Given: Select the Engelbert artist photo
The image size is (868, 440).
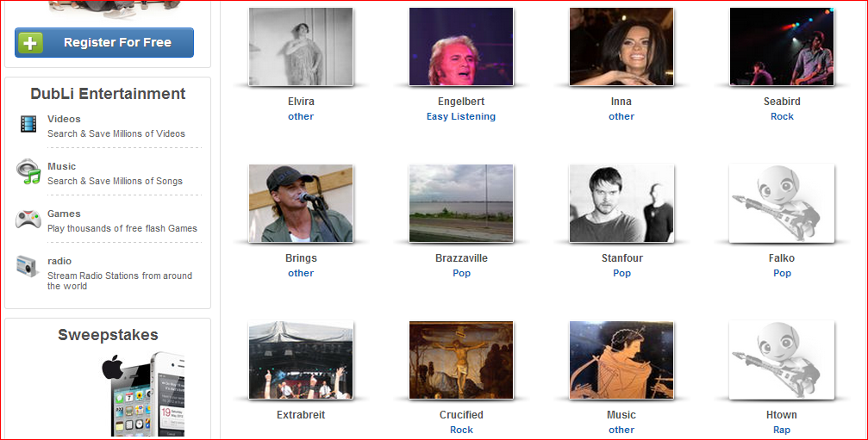Looking at the screenshot, I should (x=461, y=47).
